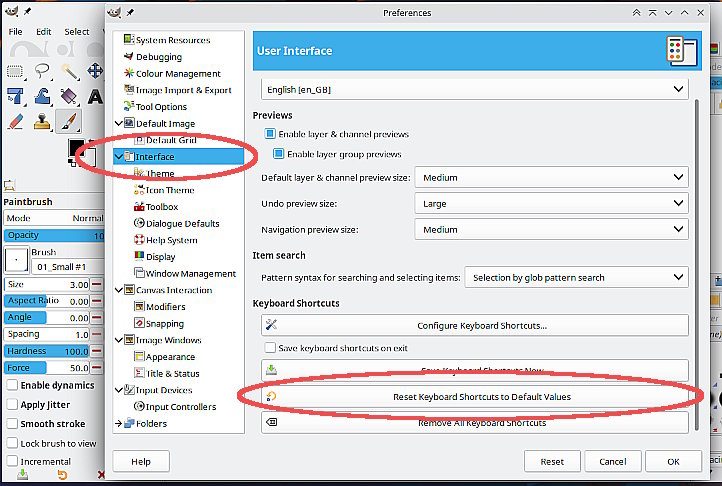
Task: Open Dialogue Defaults page
Action: (182, 223)
